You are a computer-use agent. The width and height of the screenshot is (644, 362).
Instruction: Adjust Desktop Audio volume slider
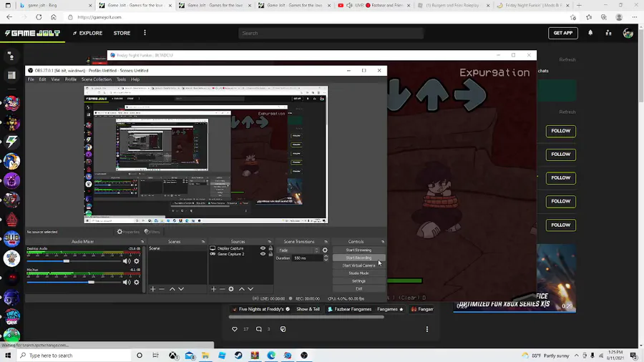pos(67,261)
